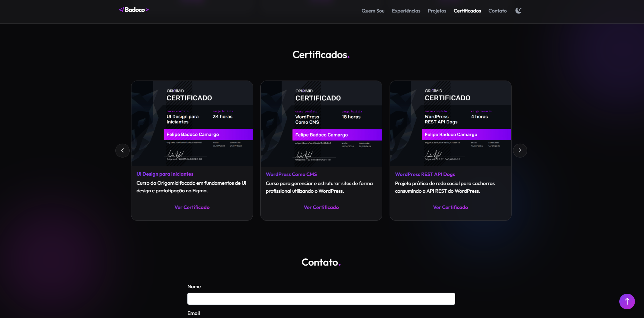Open the Quem Sou nav item

point(373,11)
